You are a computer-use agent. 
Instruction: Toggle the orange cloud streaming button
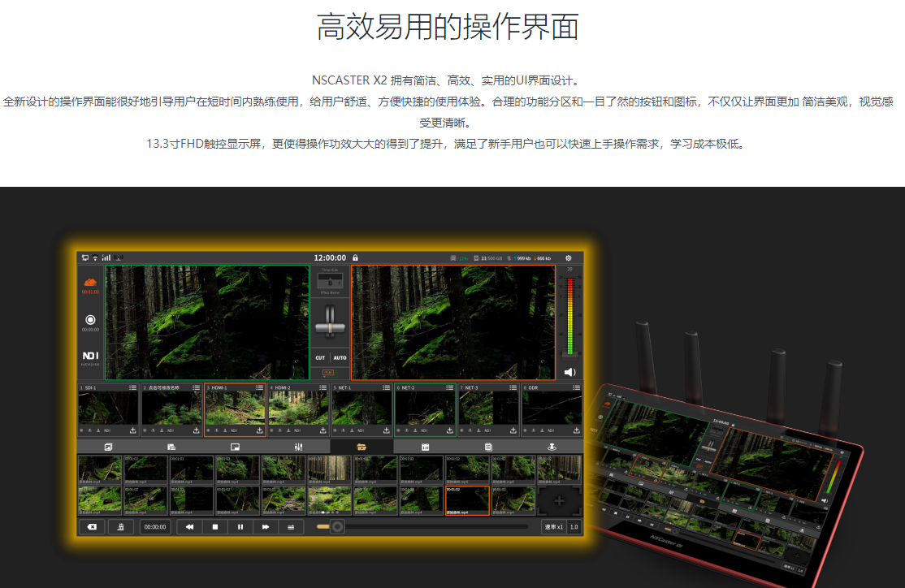click(x=91, y=282)
